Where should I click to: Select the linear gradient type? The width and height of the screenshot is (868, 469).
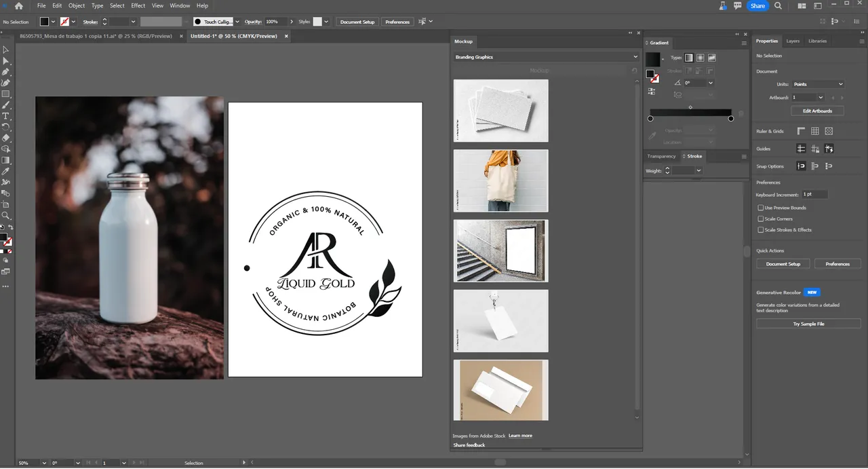point(689,58)
